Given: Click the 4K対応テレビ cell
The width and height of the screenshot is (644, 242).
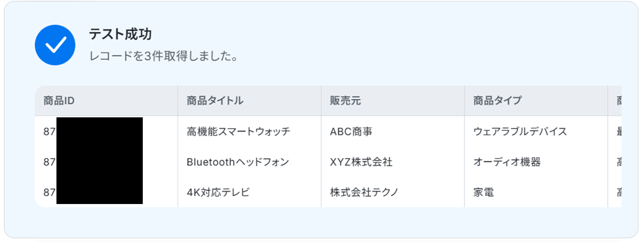Looking at the screenshot, I should [218, 192].
